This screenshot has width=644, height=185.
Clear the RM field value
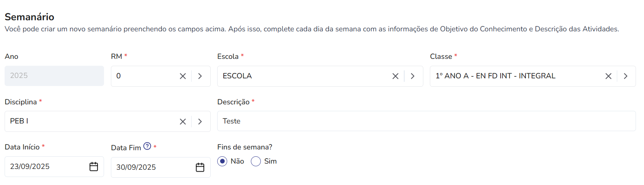[x=183, y=76]
